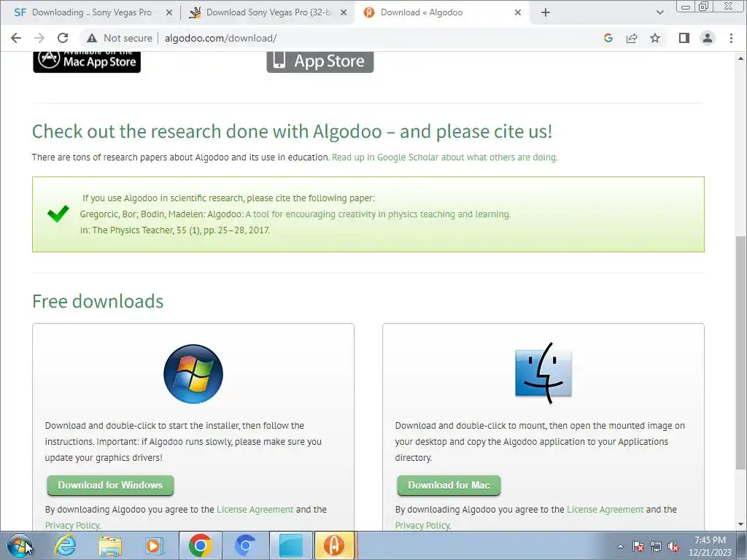The width and height of the screenshot is (747, 560).
Task: Open Chrome's three-dot menu
Action: pos(731,38)
